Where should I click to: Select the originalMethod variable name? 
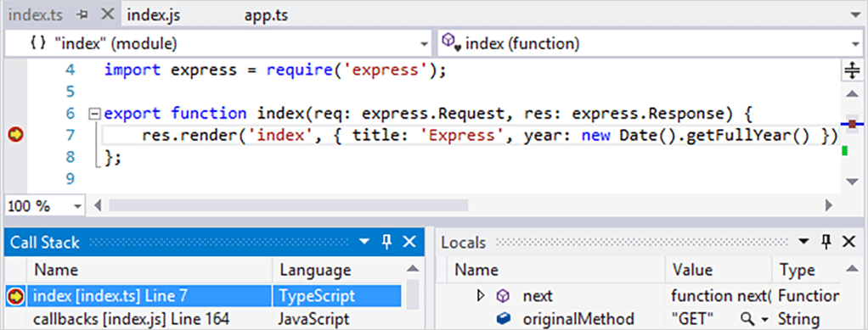[578, 319]
